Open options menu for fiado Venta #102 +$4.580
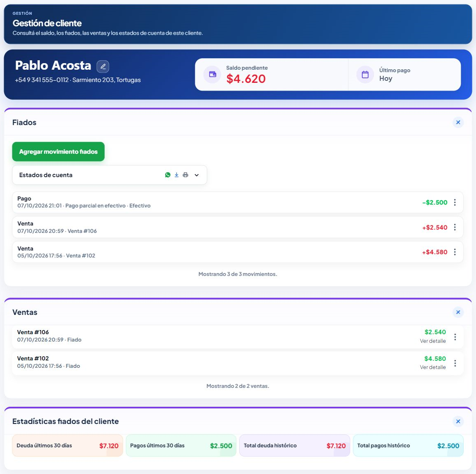 pyautogui.click(x=455, y=252)
